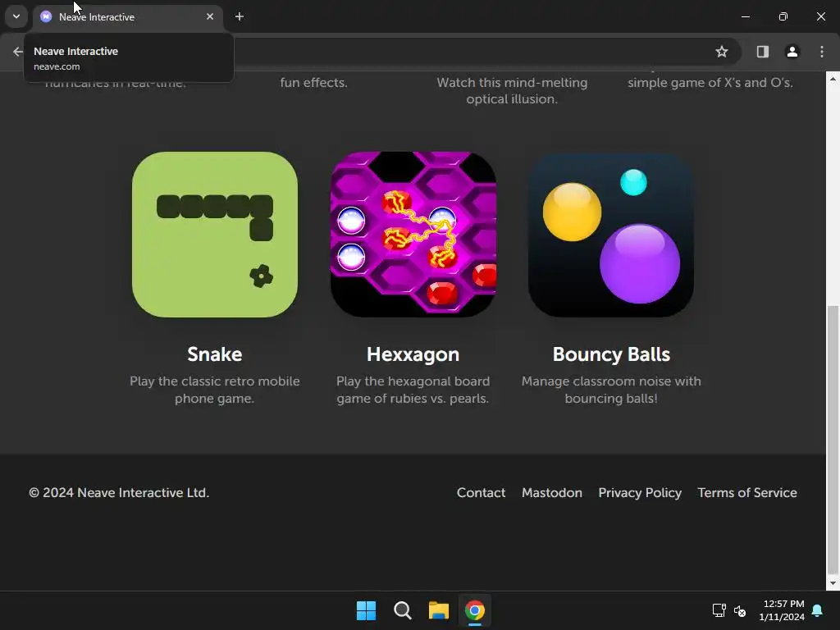Restore down the Chrome window
This screenshot has height=630, width=840.
pyautogui.click(x=783, y=16)
